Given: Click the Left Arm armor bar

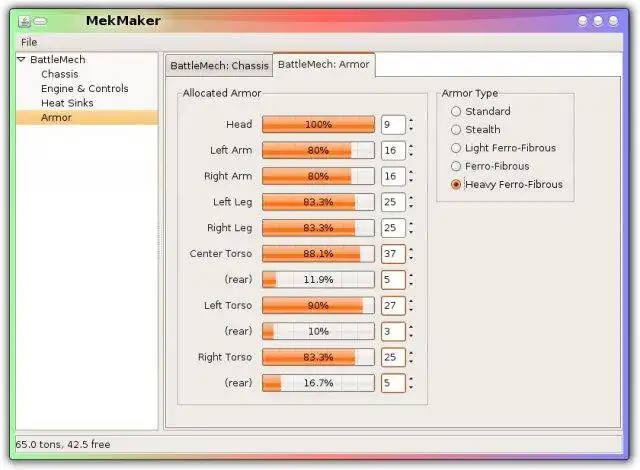Looking at the screenshot, I should tap(318, 151).
